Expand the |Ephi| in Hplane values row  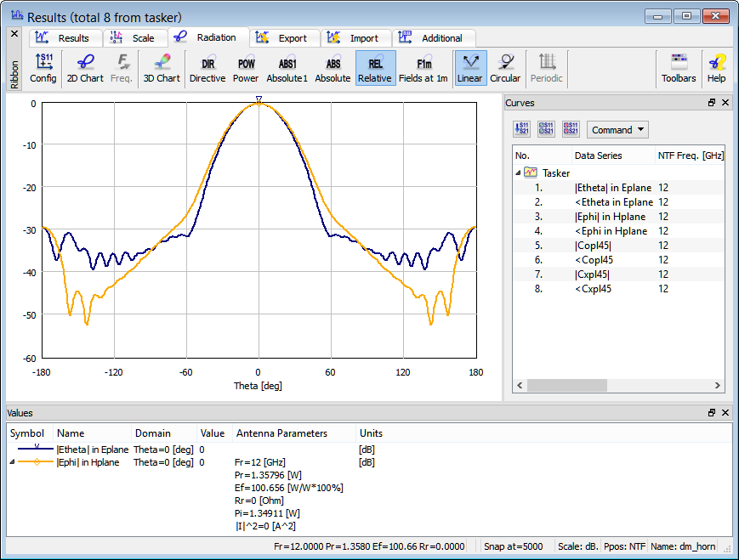12,463
